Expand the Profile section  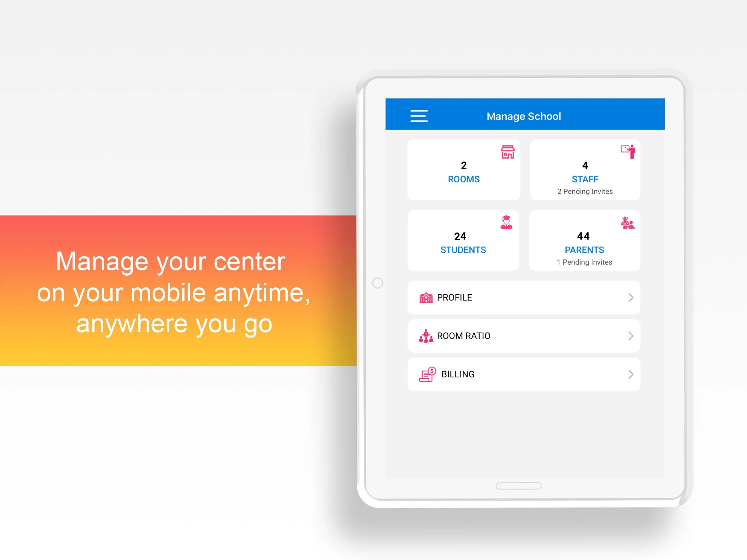[523, 297]
